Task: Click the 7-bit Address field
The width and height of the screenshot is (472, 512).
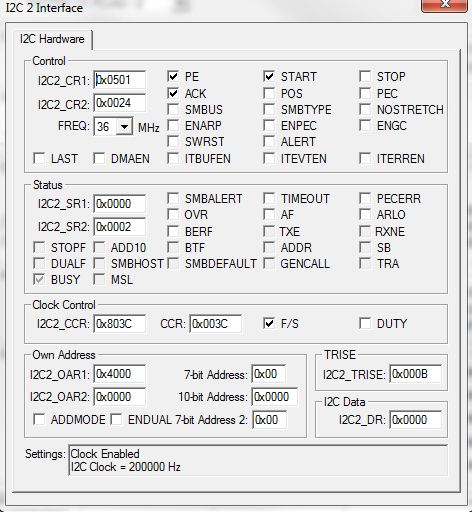Action: pos(269,374)
